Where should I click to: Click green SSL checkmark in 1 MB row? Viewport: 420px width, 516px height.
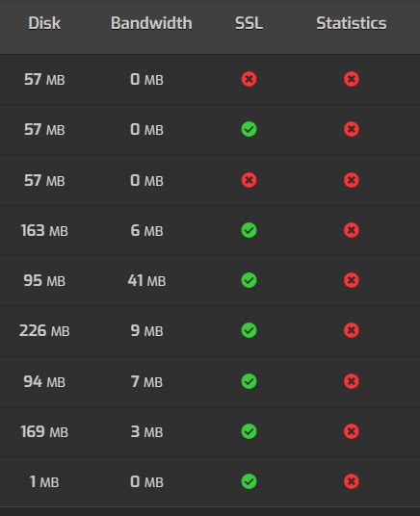(x=249, y=481)
